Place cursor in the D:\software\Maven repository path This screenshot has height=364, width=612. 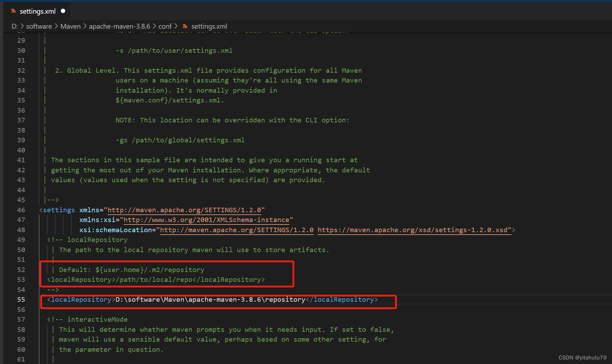pyautogui.click(x=210, y=300)
